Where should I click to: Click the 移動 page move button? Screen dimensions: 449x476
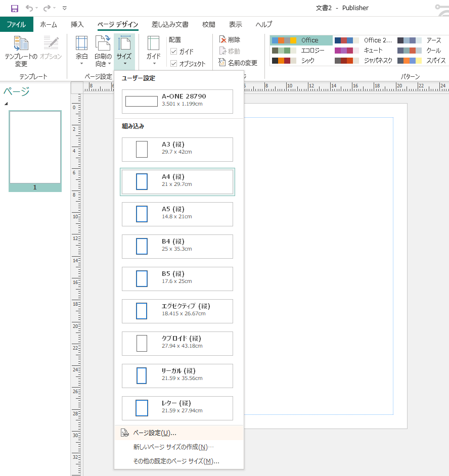coord(230,51)
